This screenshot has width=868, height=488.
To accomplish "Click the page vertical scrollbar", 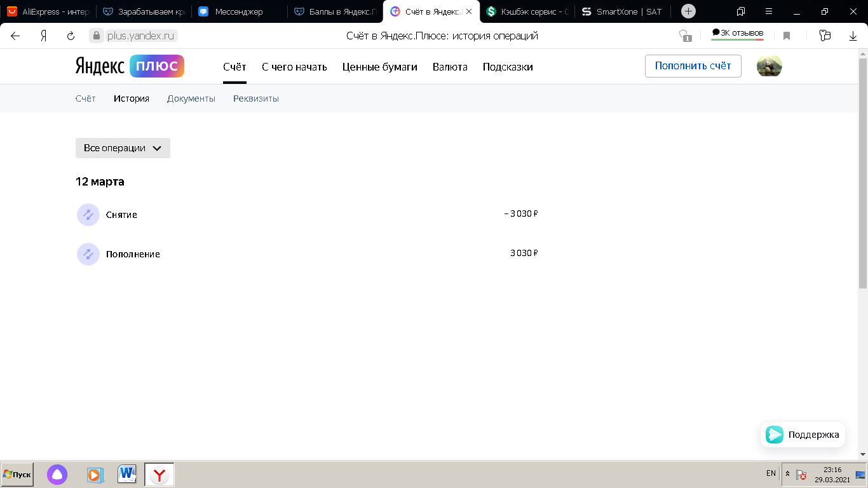I will coord(863,173).
